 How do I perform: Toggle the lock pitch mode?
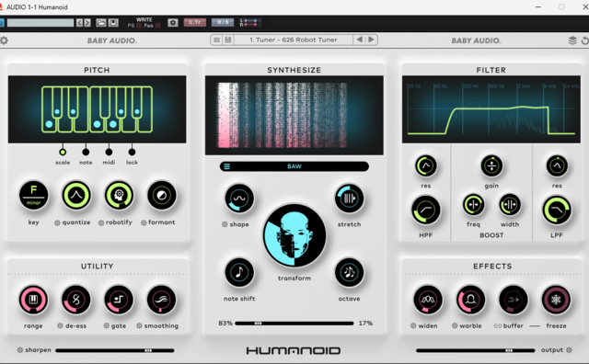tap(132, 152)
